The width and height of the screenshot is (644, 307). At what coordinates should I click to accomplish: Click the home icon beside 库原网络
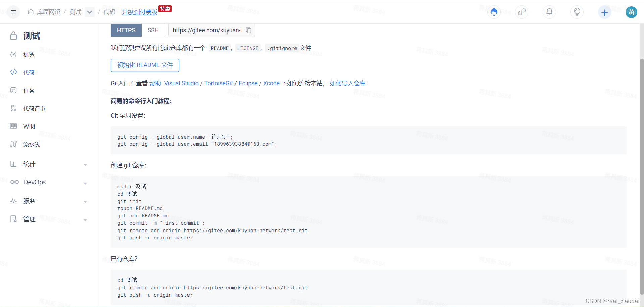coord(31,12)
